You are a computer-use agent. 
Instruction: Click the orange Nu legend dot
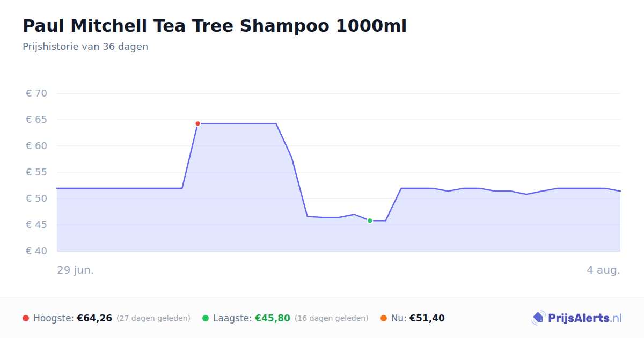point(384,318)
